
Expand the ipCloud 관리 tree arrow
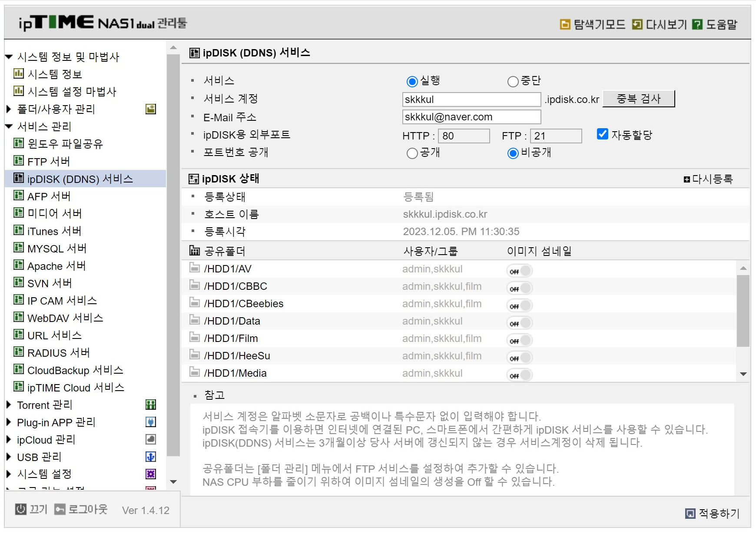coord(8,439)
